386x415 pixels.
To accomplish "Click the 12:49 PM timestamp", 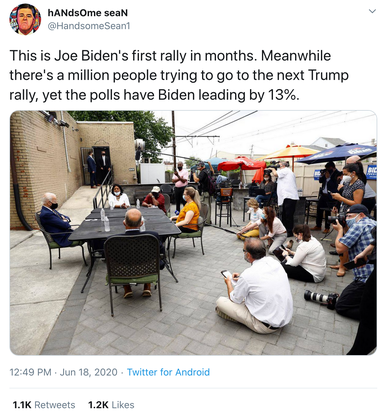I will pyautogui.click(x=30, y=372).
